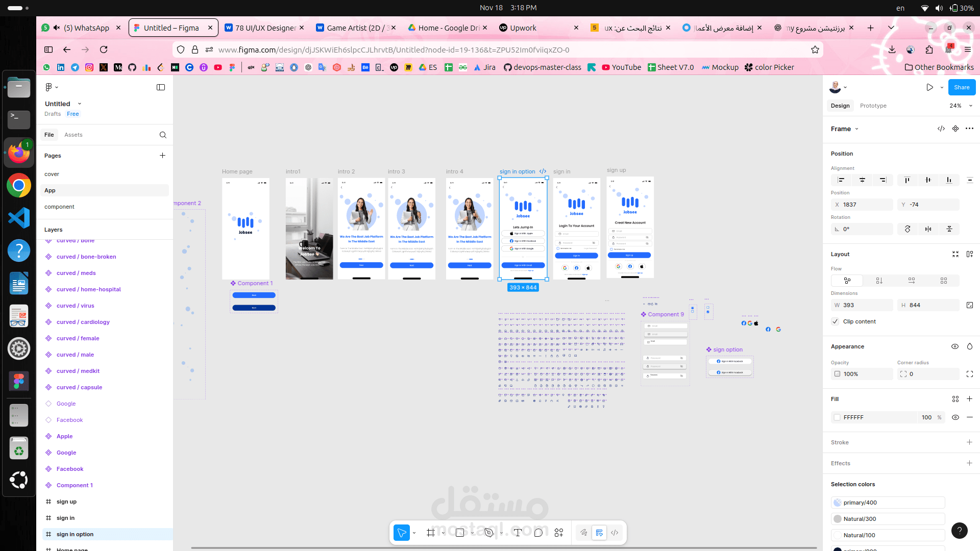Present the prototype with play icon
This screenshot has height=551, width=980.
click(929, 87)
